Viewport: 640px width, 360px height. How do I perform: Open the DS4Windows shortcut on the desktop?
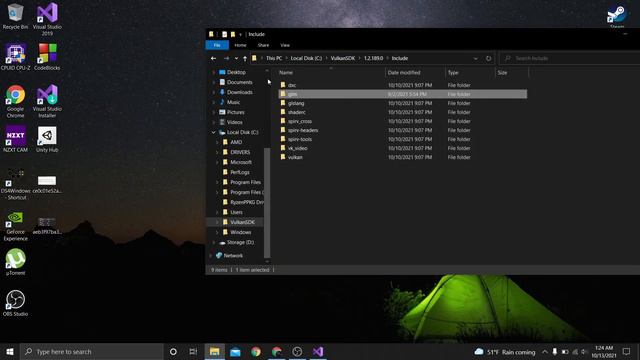(x=16, y=184)
